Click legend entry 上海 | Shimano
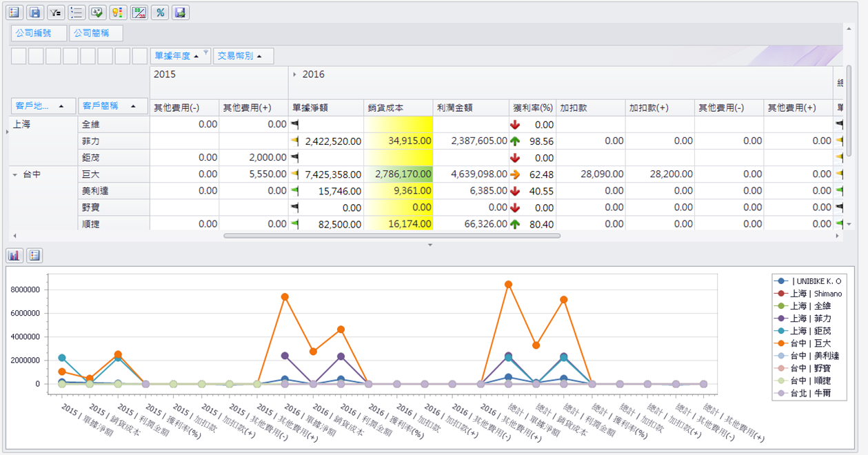This screenshot has height=455, width=868. coord(809,294)
